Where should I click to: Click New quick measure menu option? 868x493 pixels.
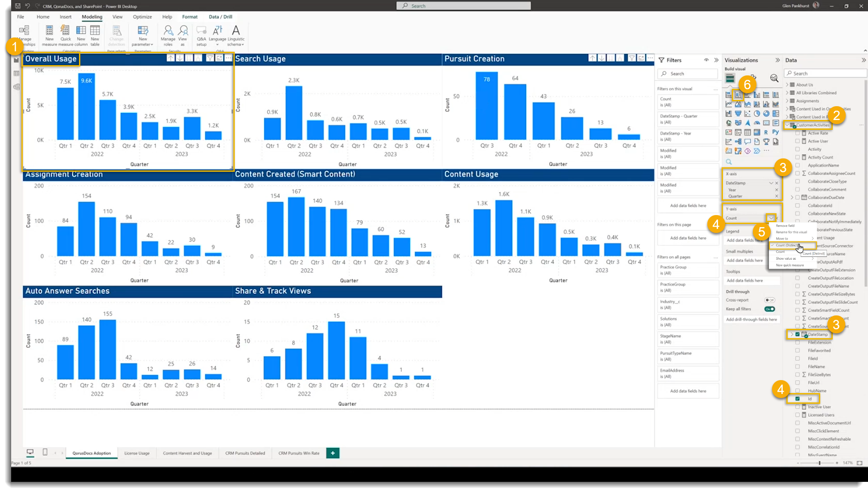pyautogui.click(x=789, y=265)
